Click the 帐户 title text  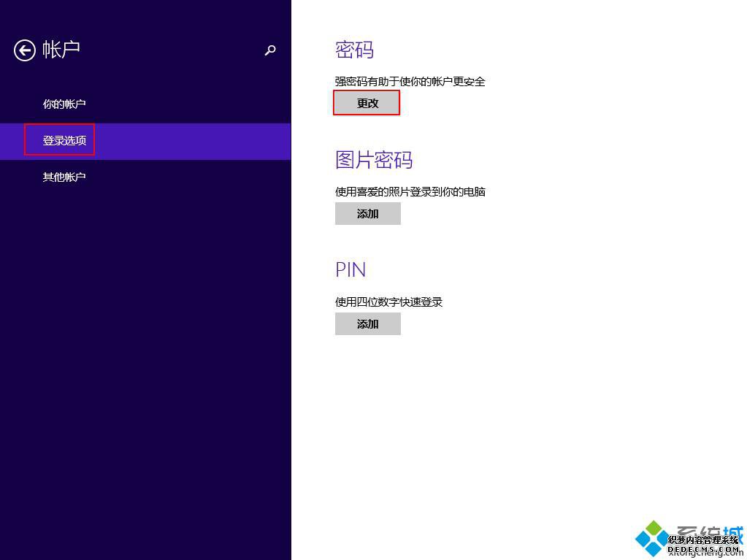(x=61, y=50)
